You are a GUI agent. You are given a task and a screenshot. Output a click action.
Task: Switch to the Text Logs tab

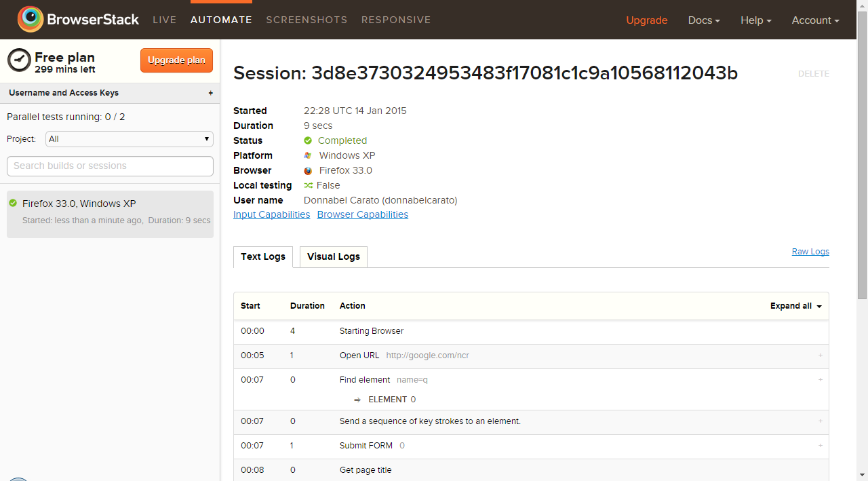pyautogui.click(x=263, y=257)
